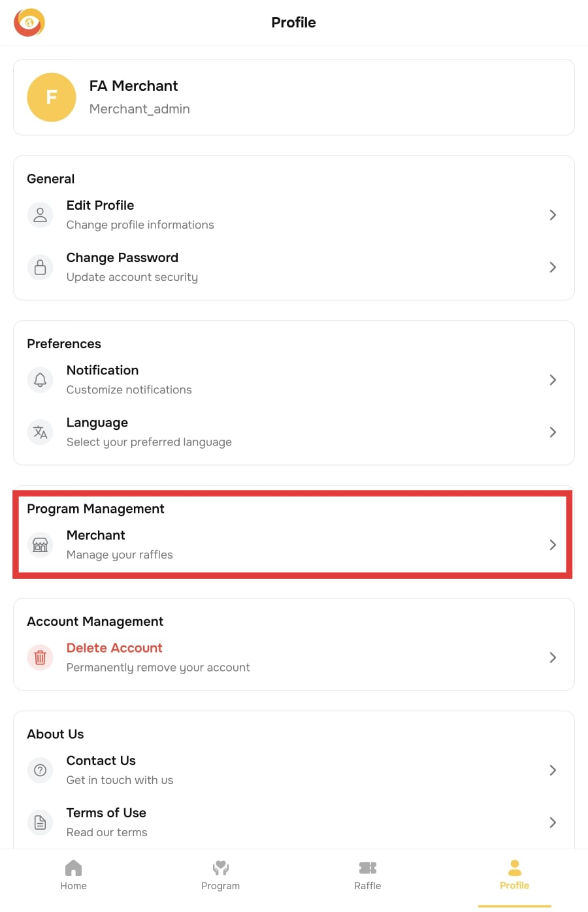
Task: Click the Change Password lock icon
Action: coord(40,267)
